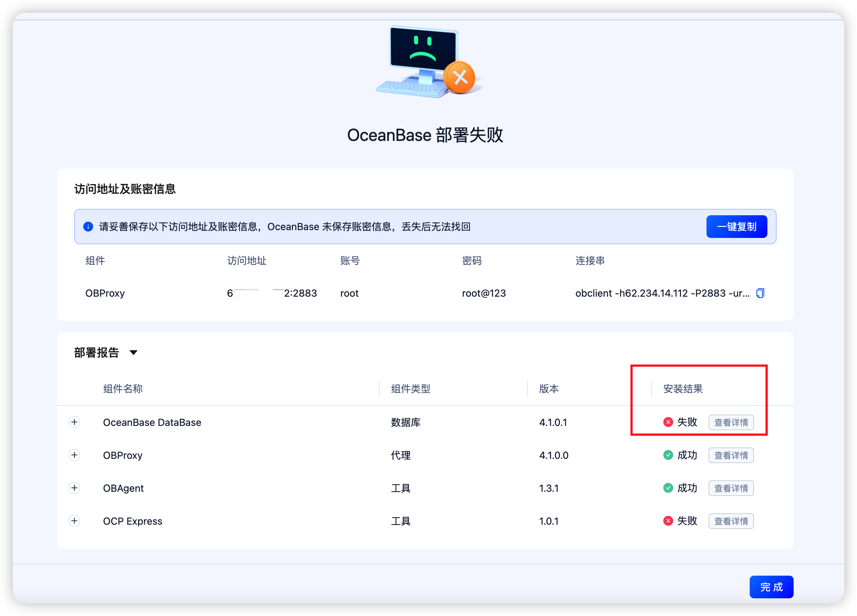Click version 4.1.0.1 cell
The image size is (857, 616).
pos(553,422)
